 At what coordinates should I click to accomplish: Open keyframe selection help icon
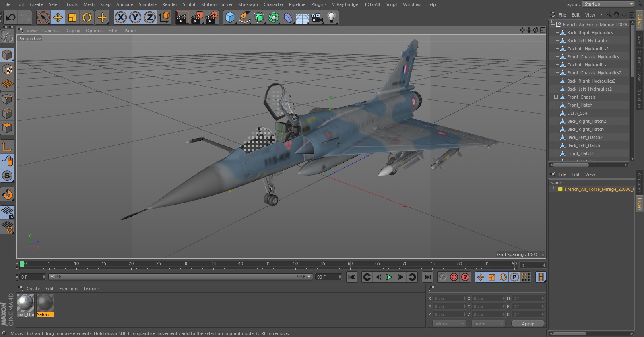465,277
